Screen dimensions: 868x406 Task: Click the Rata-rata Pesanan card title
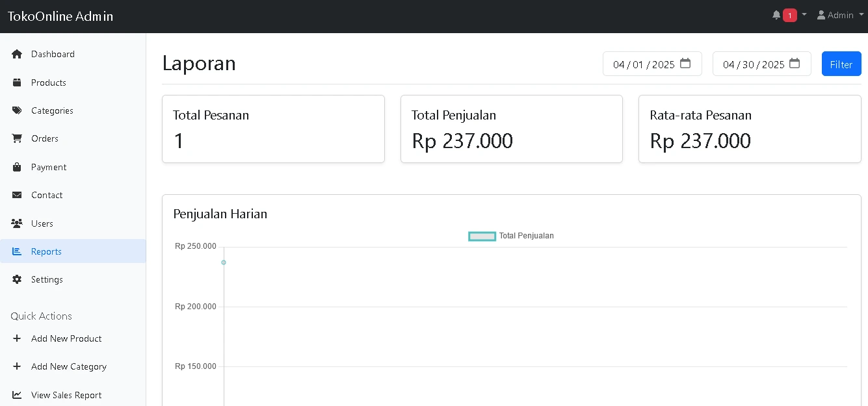click(701, 115)
